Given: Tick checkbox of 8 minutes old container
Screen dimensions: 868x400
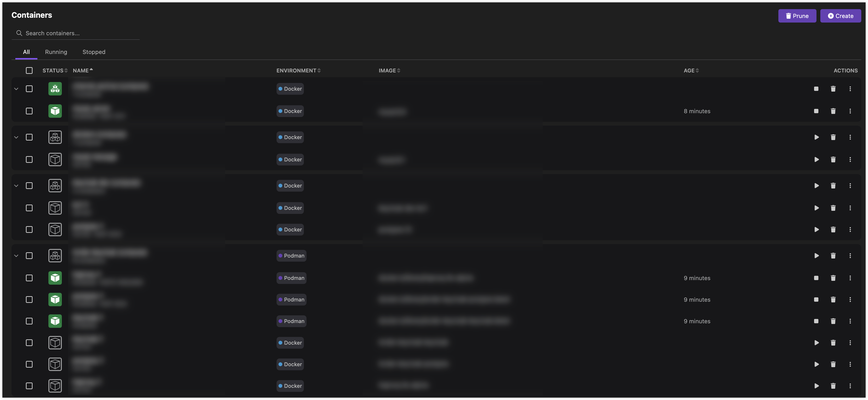Looking at the screenshot, I should click(x=29, y=111).
